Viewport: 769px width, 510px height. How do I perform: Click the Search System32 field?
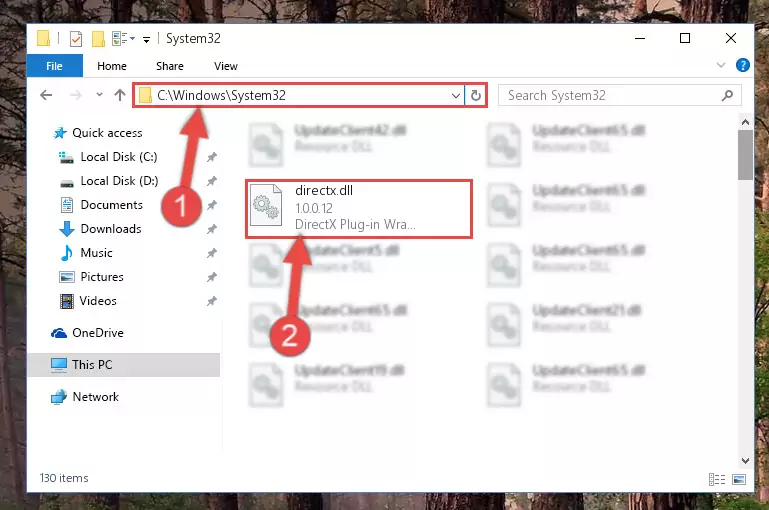click(x=619, y=95)
